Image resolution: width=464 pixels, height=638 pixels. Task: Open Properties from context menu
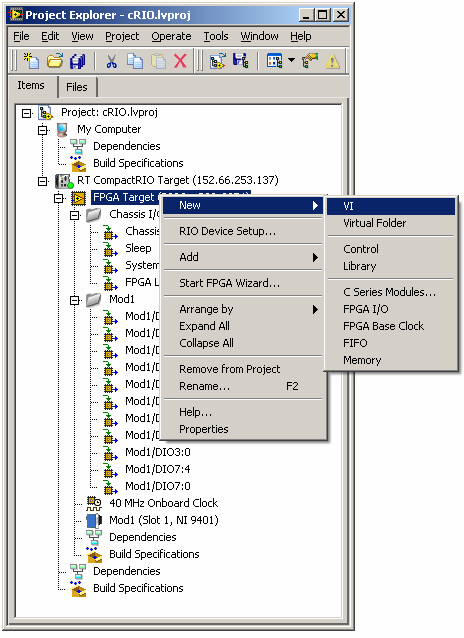(243, 429)
